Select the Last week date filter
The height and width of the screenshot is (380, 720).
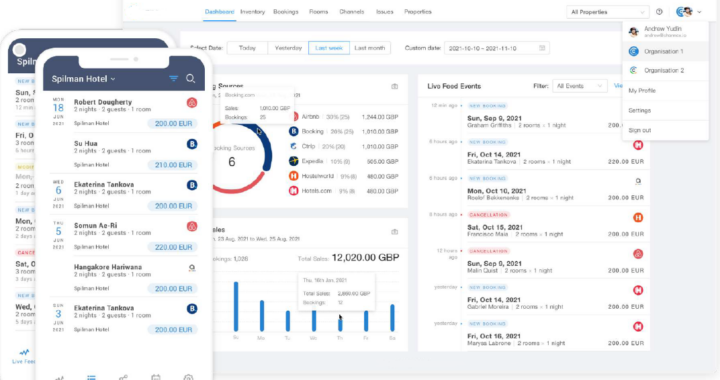click(329, 48)
